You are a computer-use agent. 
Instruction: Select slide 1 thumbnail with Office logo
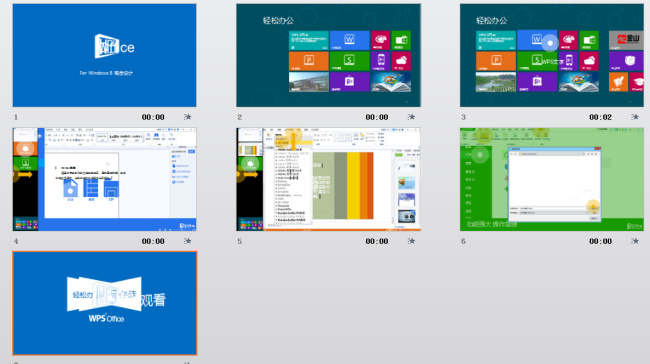(104, 56)
